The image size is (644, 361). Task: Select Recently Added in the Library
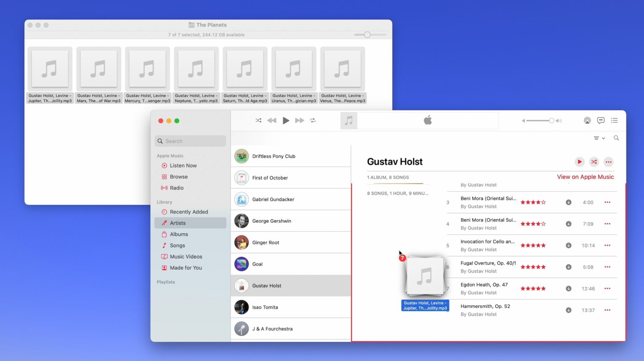(x=189, y=211)
